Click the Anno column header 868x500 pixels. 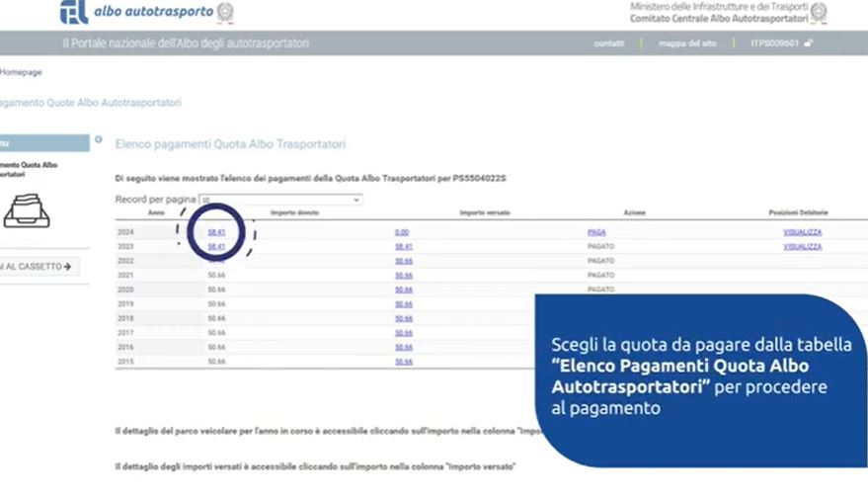pyautogui.click(x=156, y=212)
